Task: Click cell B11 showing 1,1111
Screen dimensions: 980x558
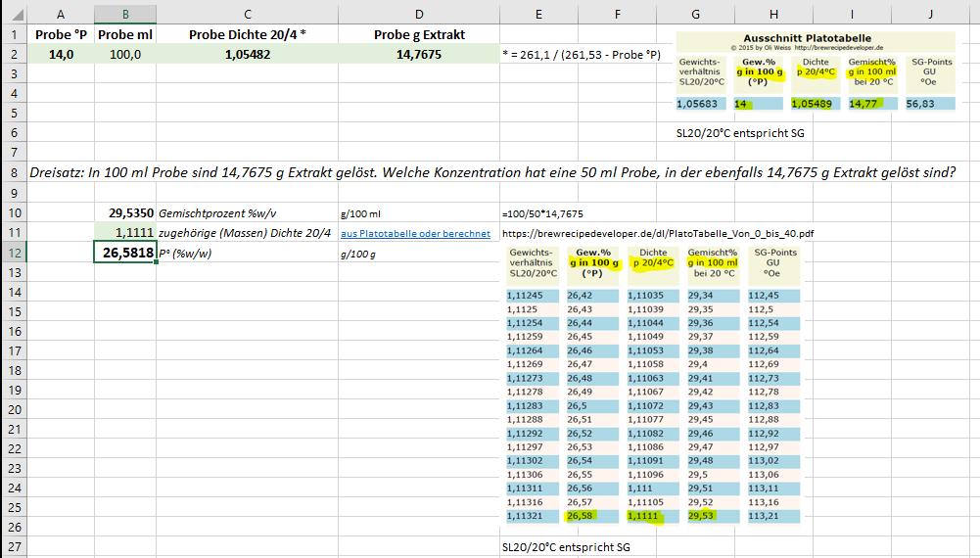Action: tap(125, 233)
